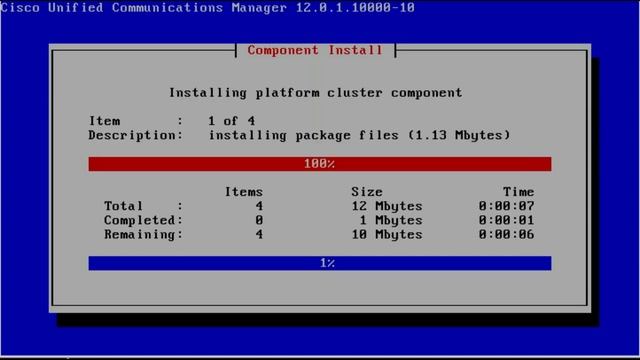
Task: Select the 'Completed:' row label
Action: (143, 220)
